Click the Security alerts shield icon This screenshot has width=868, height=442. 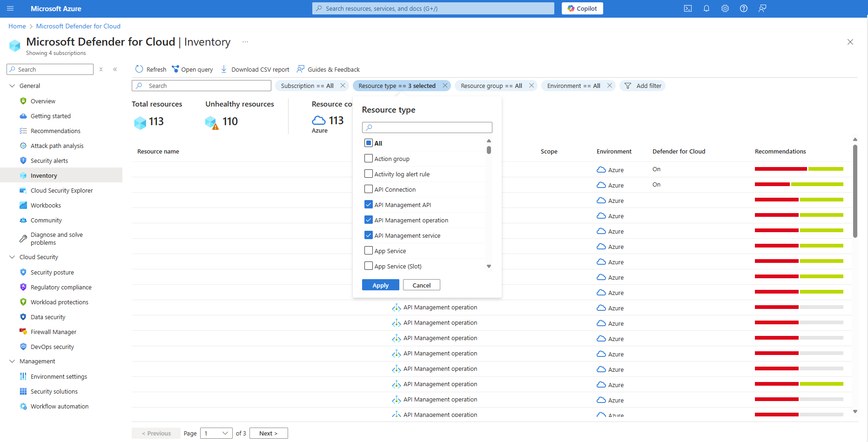coord(23,161)
